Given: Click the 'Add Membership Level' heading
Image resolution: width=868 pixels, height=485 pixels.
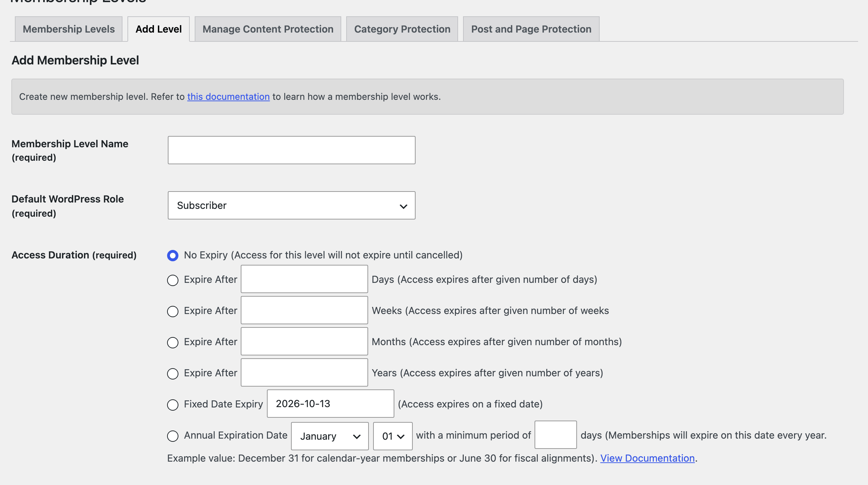Looking at the screenshot, I should click(75, 60).
